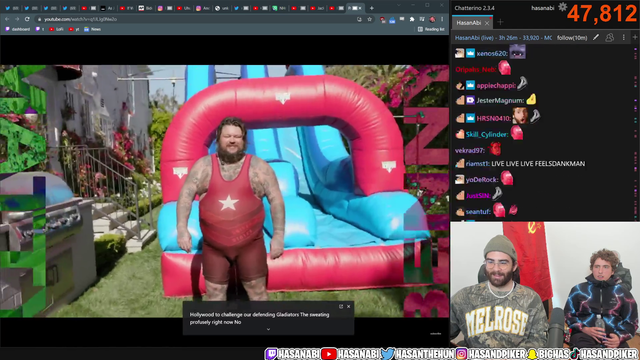Open the viewer list icon in Chatterino
The image size is (640, 360).
tap(610, 37)
